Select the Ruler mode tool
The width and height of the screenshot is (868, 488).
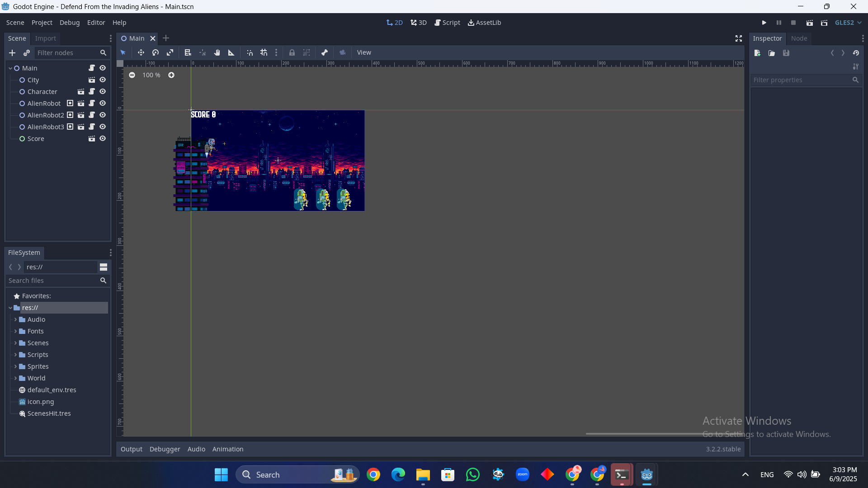(x=231, y=52)
